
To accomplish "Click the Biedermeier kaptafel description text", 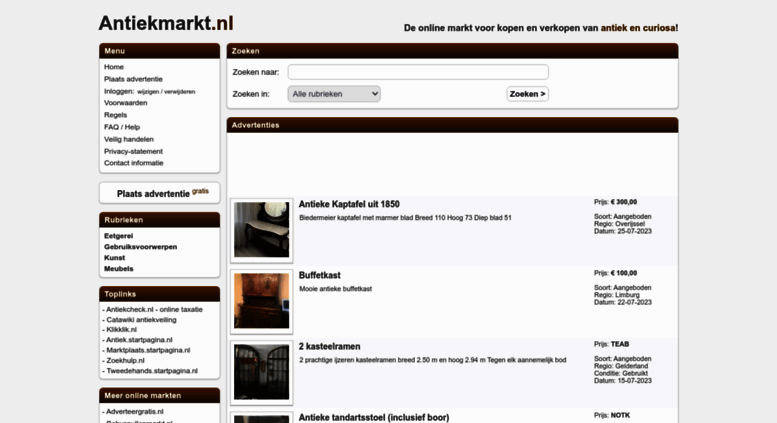I will click(405, 218).
